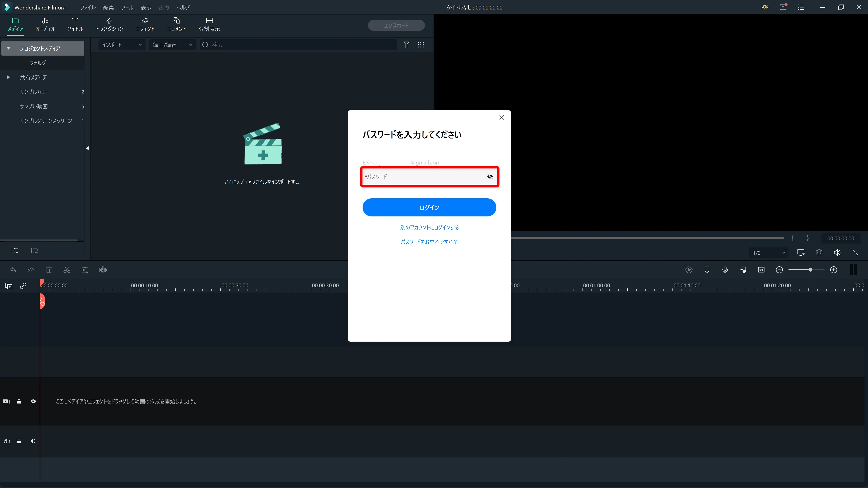Toggle auto ripple link icon
Screen dimensions: 868x488
(x=23, y=286)
